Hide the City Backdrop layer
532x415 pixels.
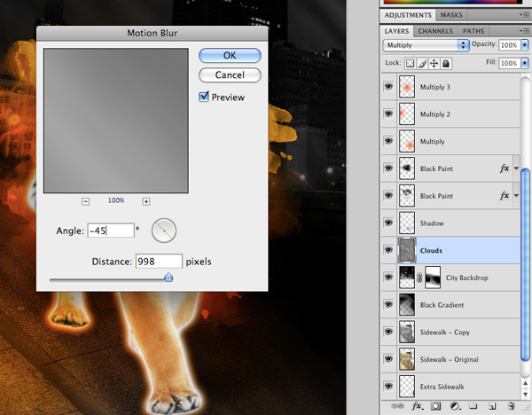point(388,277)
